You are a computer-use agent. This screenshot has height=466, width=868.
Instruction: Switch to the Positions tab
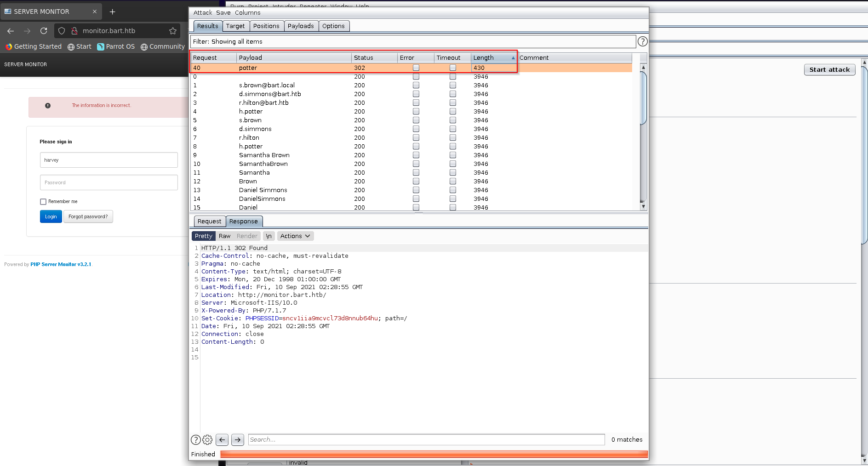266,26
